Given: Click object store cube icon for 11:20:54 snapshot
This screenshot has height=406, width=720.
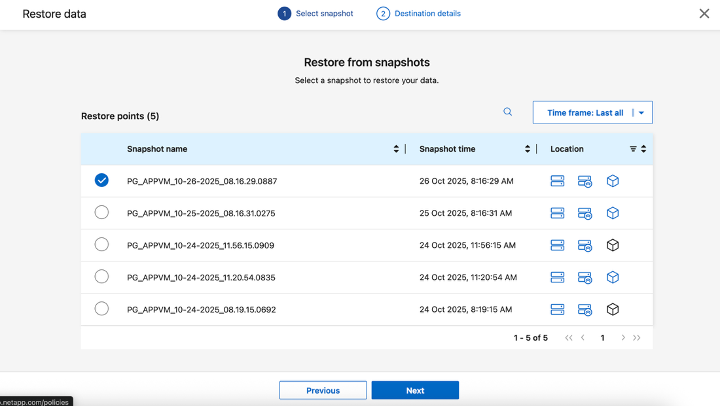Looking at the screenshot, I should (614, 277).
